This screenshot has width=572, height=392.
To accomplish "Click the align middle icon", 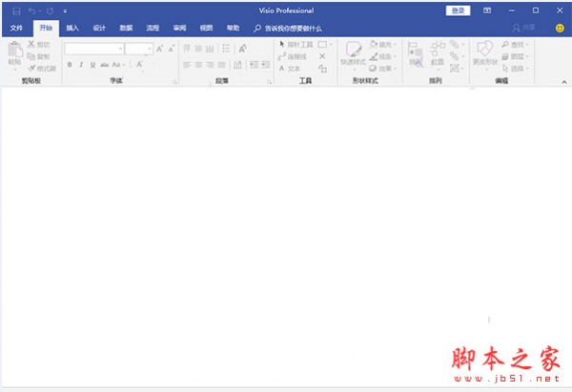I will point(198,49).
